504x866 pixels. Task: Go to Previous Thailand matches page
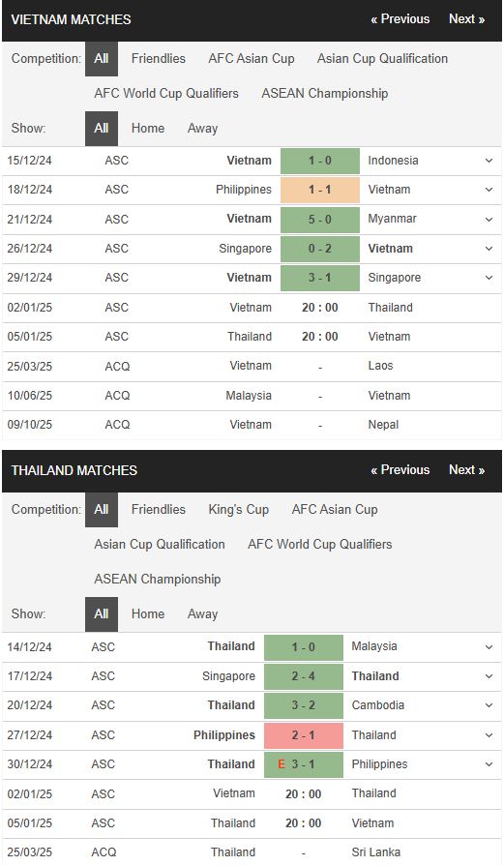coord(400,470)
